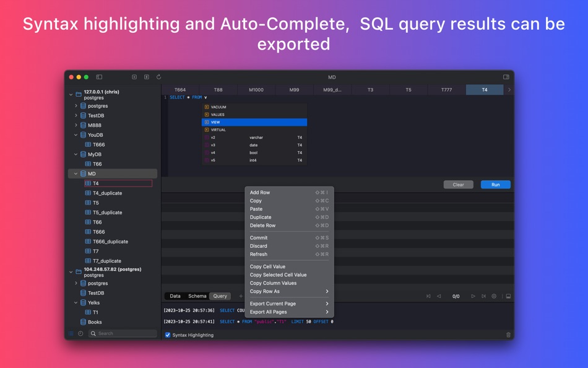
Task: Click the 20:57:41 log entry
Action: 248,322
